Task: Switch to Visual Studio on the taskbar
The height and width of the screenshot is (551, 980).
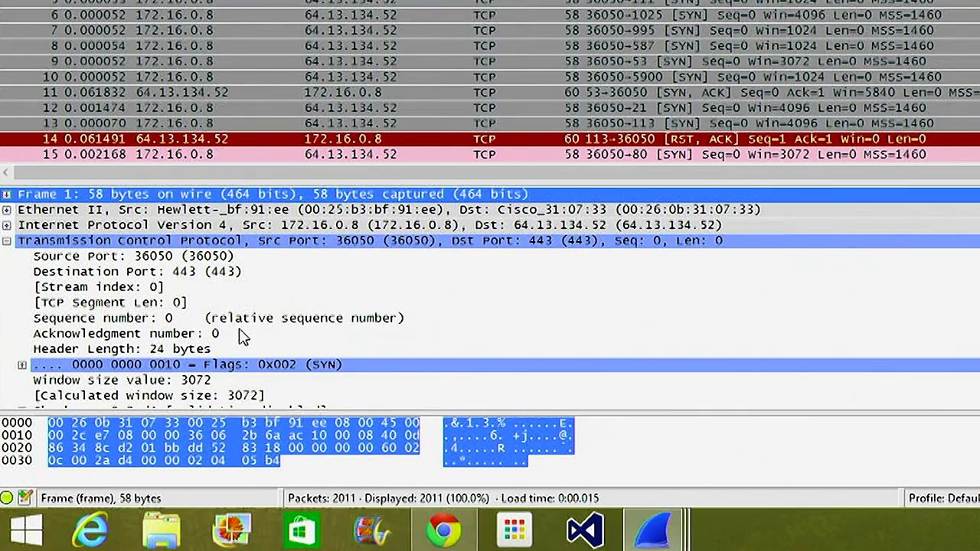Action: click(x=585, y=530)
